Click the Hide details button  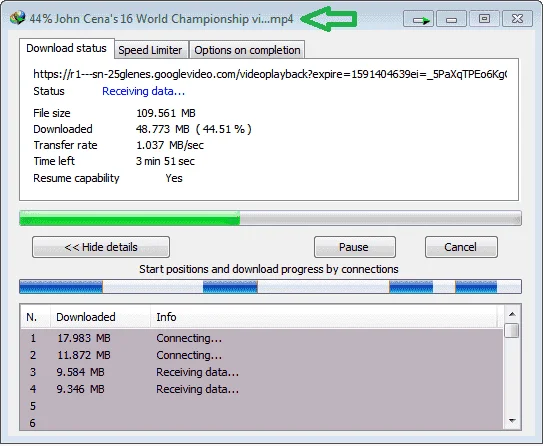[x=101, y=247]
